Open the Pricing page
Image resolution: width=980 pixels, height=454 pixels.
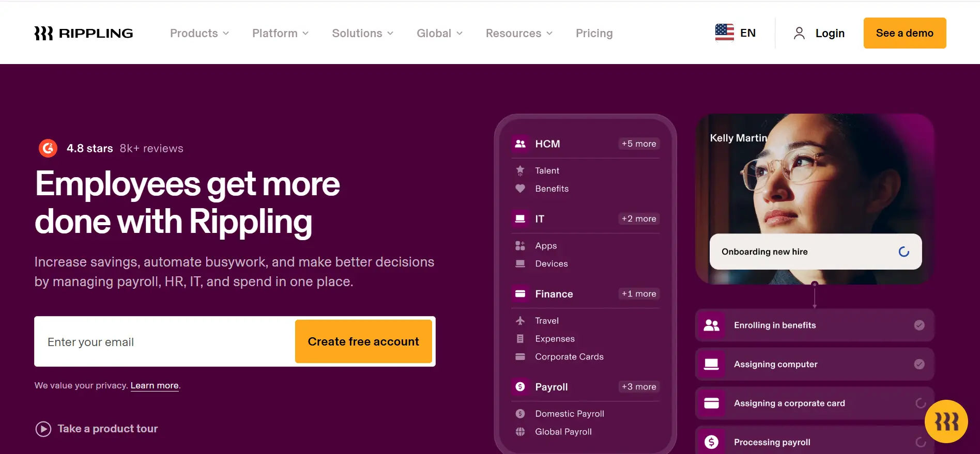pos(594,33)
